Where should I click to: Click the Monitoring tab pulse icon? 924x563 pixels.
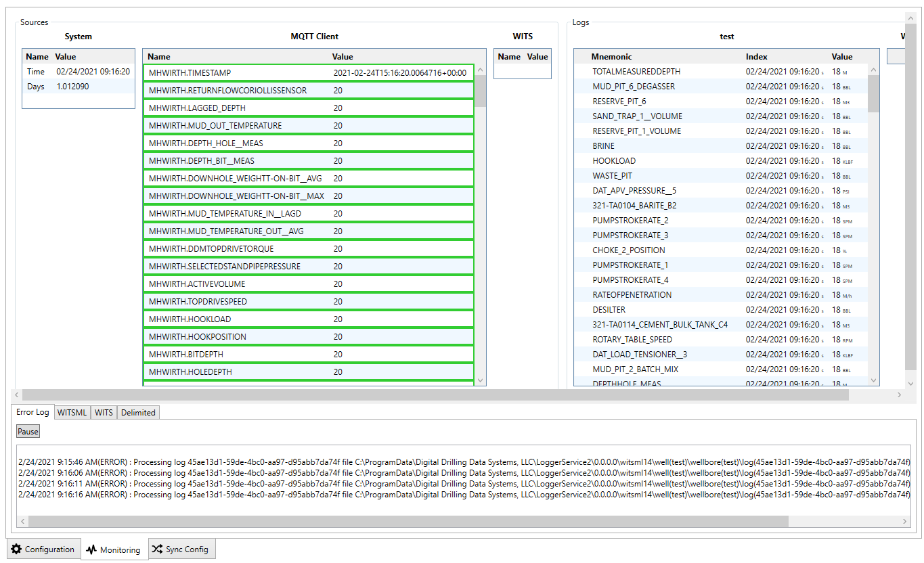[91, 550]
